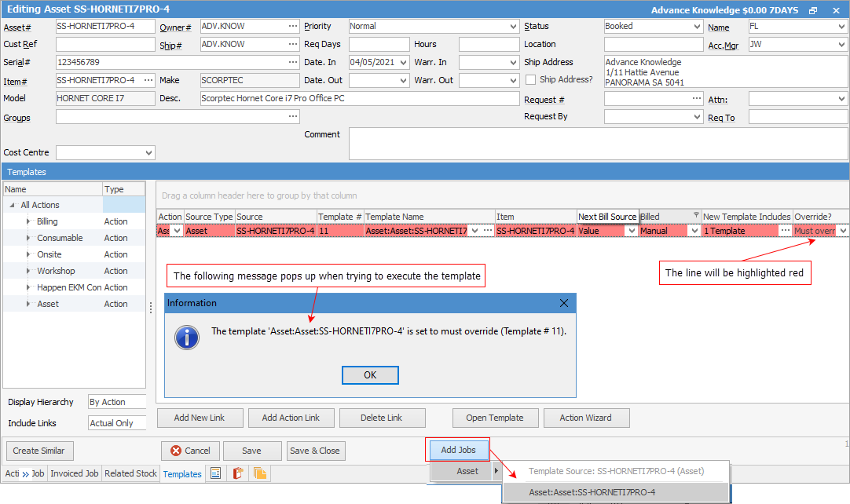Expand the Consumable tree node
Screen dimensions: 850x504
(28, 238)
